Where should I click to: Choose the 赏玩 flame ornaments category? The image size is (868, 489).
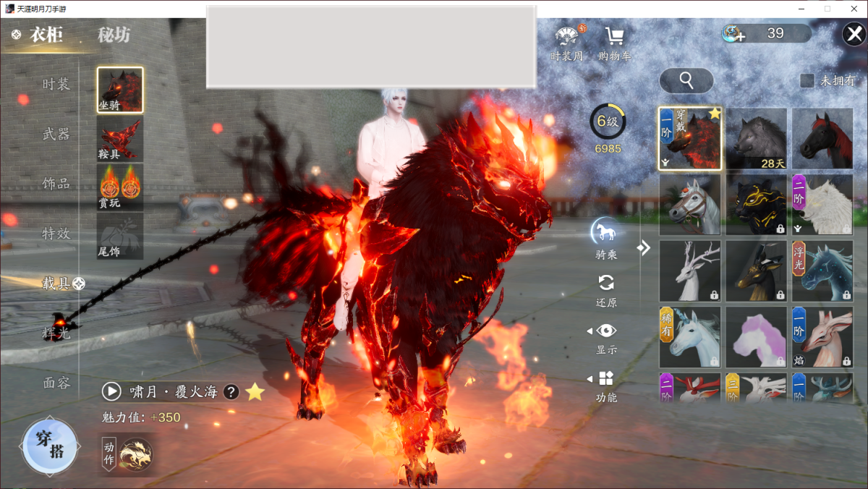pyautogui.click(x=120, y=187)
